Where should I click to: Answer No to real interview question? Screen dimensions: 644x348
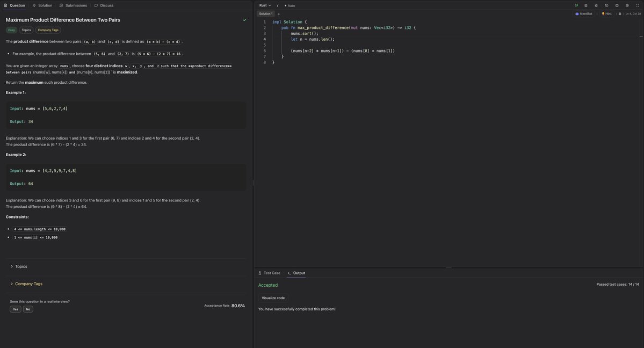(x=28, y=309)
